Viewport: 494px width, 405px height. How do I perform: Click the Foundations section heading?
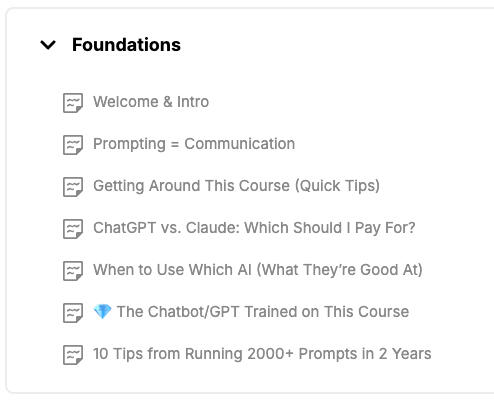pos(126,45)
